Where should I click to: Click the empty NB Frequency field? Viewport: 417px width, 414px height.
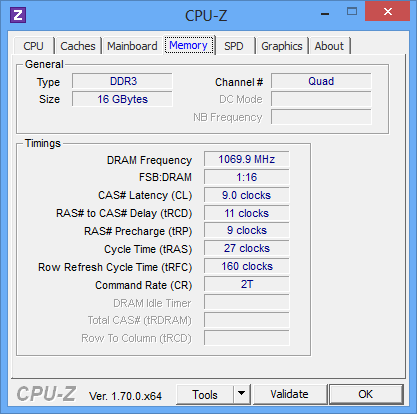coord(321,117)
